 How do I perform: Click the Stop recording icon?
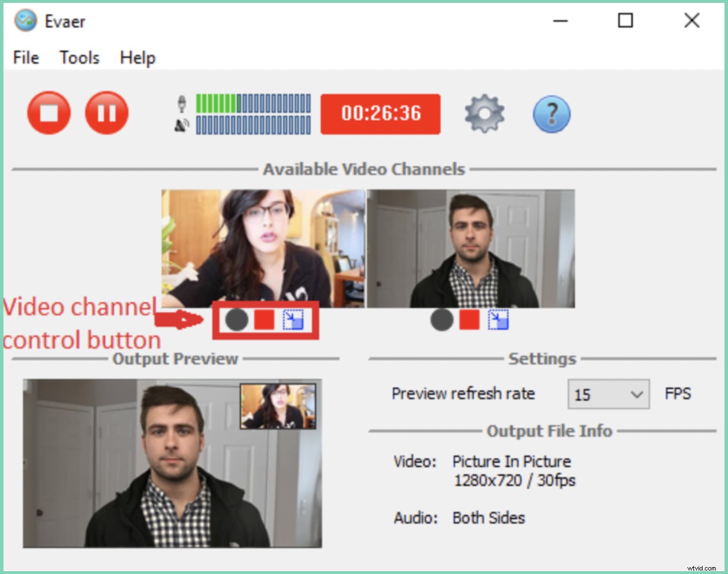click(x=49, y=113)
